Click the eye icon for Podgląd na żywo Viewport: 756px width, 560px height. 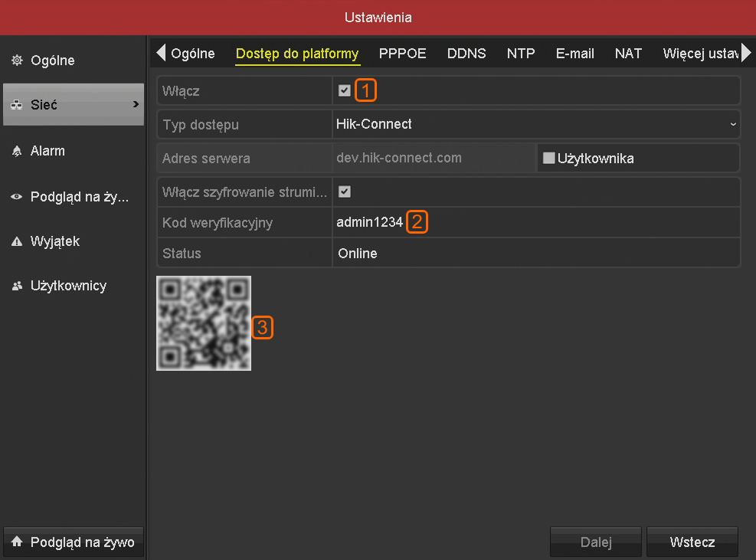click(x=17, y=197)
